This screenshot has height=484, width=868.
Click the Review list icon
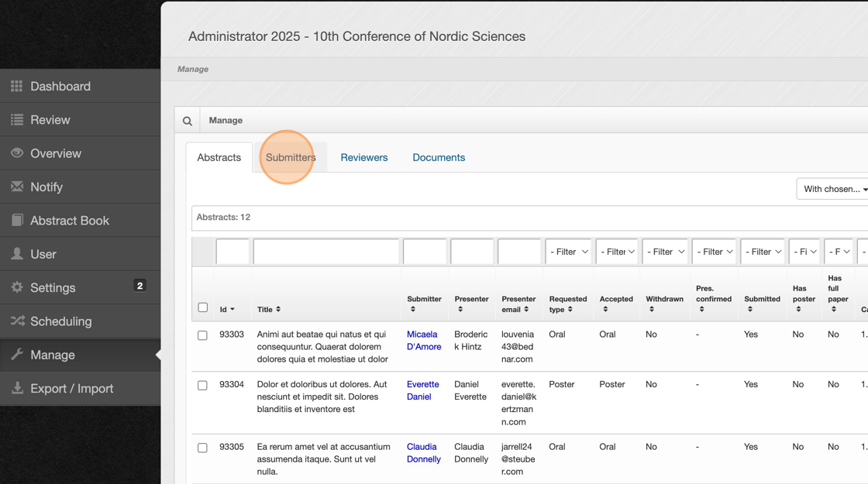(x=17, y=120)
